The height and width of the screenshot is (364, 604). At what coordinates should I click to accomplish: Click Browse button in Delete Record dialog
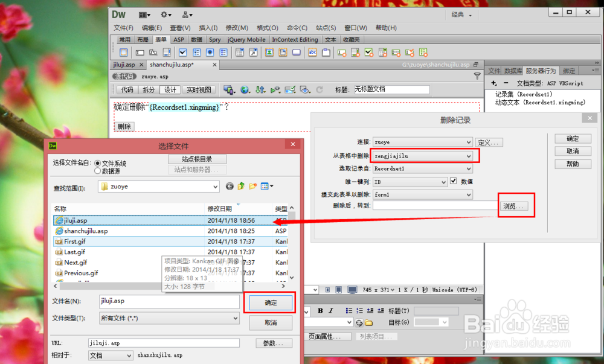[513, 206]
